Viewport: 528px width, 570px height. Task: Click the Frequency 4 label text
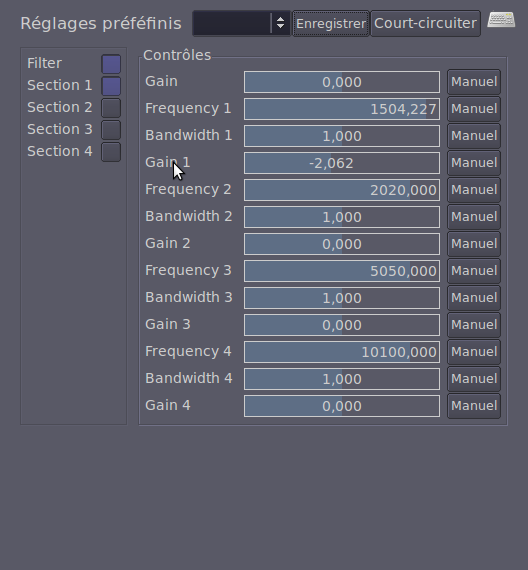coord(188,352)
